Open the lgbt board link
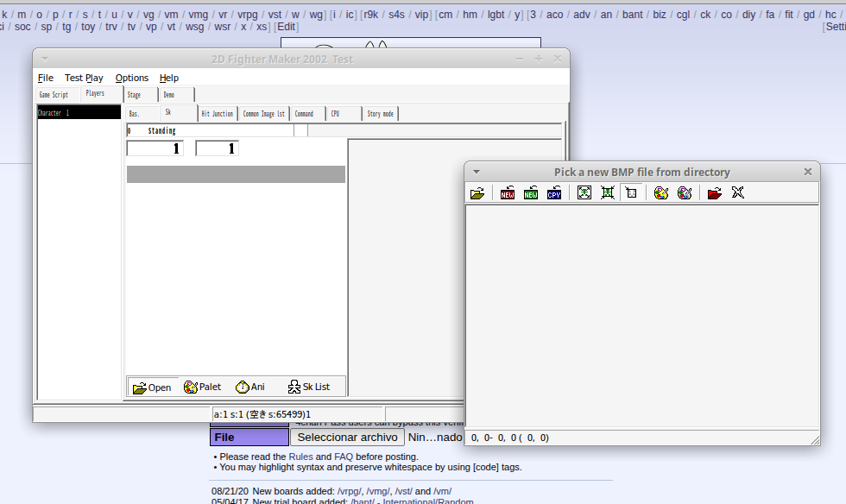The height and width of the screenshot is (504, 846). pos(496,15)
